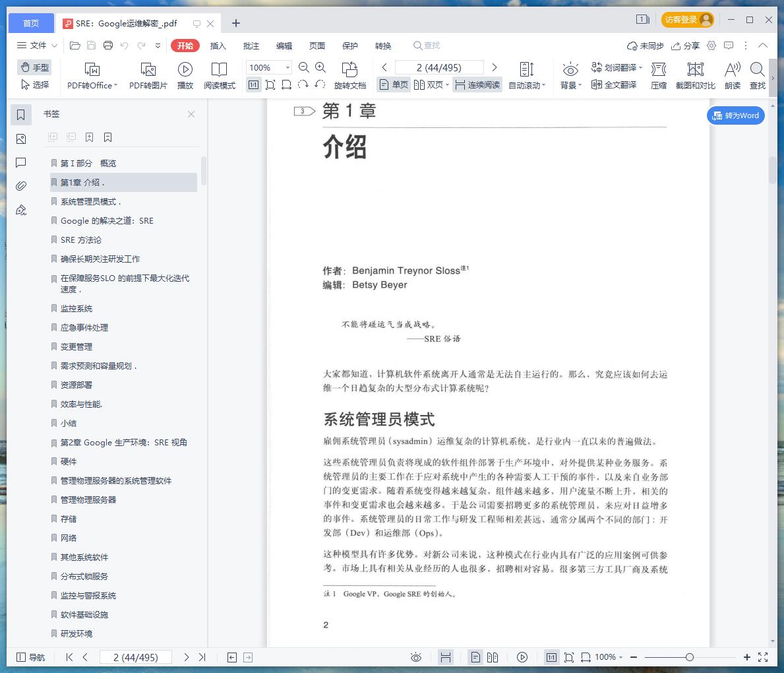Switch to the 首页 tab
Image resolution: width=784 pixels, height=673 pixels.
(31, 23)
